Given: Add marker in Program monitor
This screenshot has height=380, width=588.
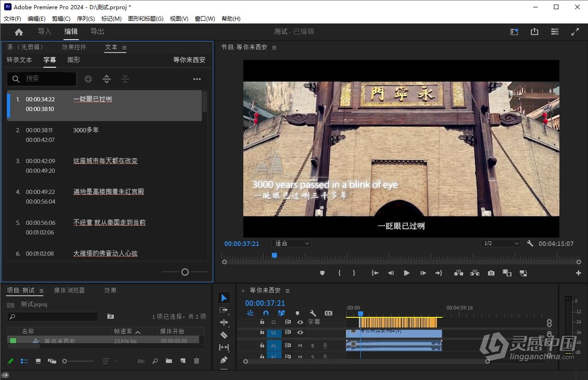Looking at the screenshot, I should click(322, 273).
